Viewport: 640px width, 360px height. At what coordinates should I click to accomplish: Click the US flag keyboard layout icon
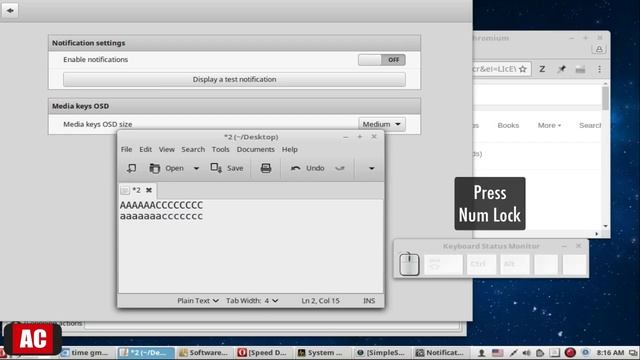[498, 353]
